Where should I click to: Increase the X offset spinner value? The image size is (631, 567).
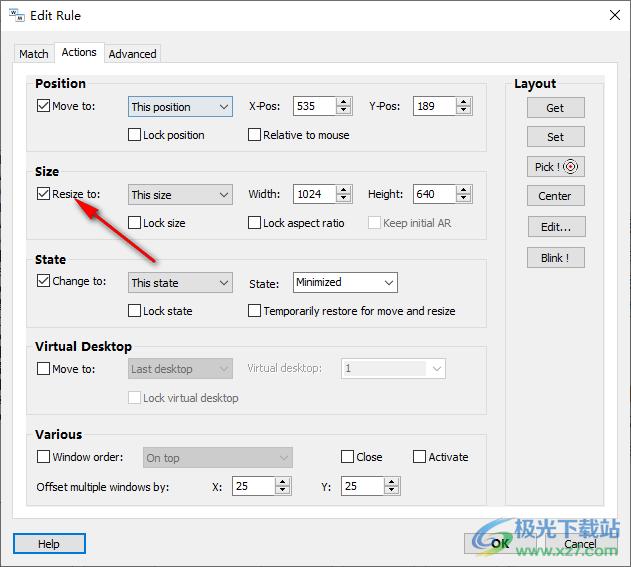(x=282, y=481)
